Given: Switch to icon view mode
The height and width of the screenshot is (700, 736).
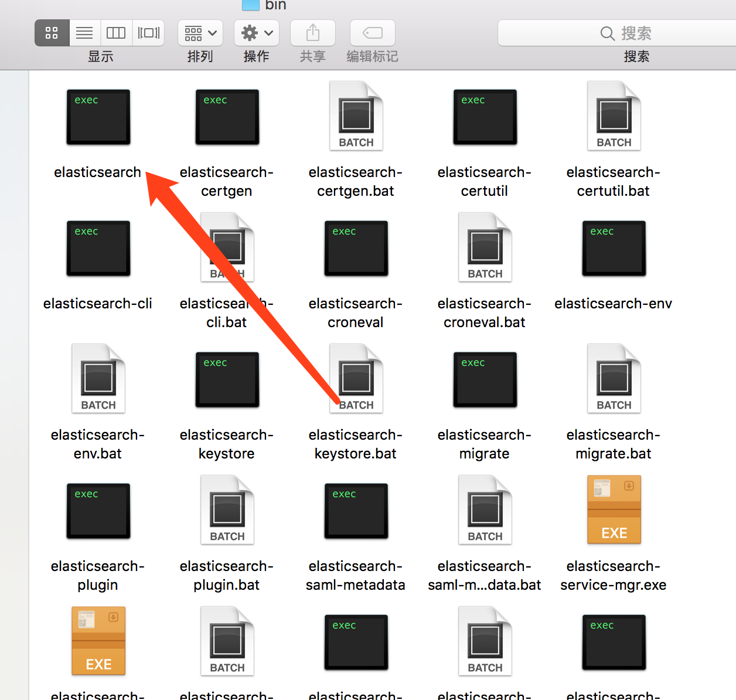Looking at the screenshot, I should coord(52,33).
